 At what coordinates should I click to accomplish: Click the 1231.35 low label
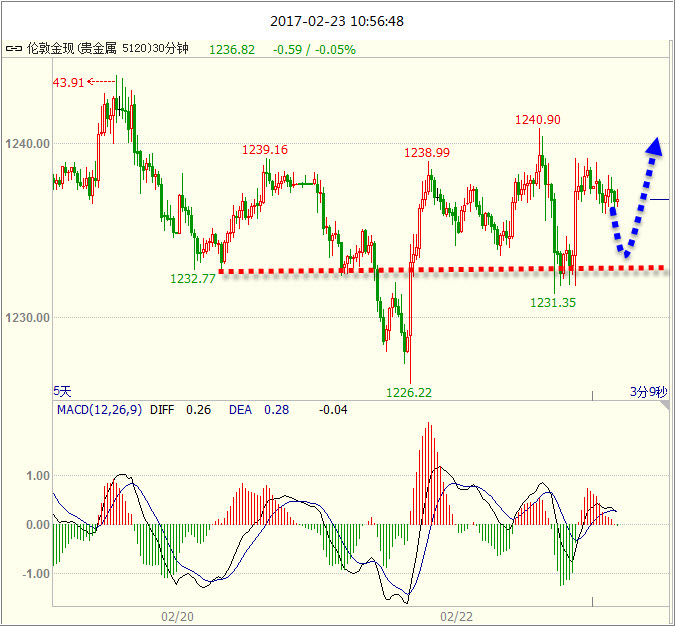tap(553, 303)
